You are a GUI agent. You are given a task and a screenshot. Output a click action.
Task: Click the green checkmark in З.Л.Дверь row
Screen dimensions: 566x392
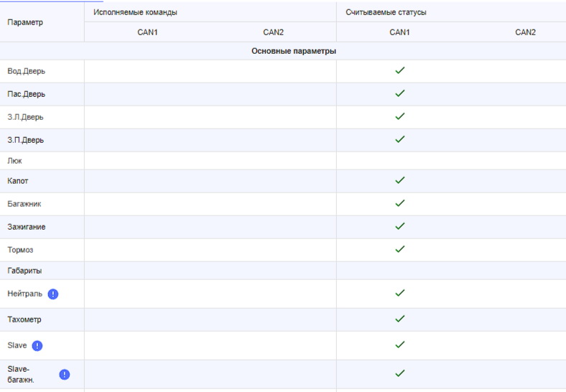click(x=400, y=116)
